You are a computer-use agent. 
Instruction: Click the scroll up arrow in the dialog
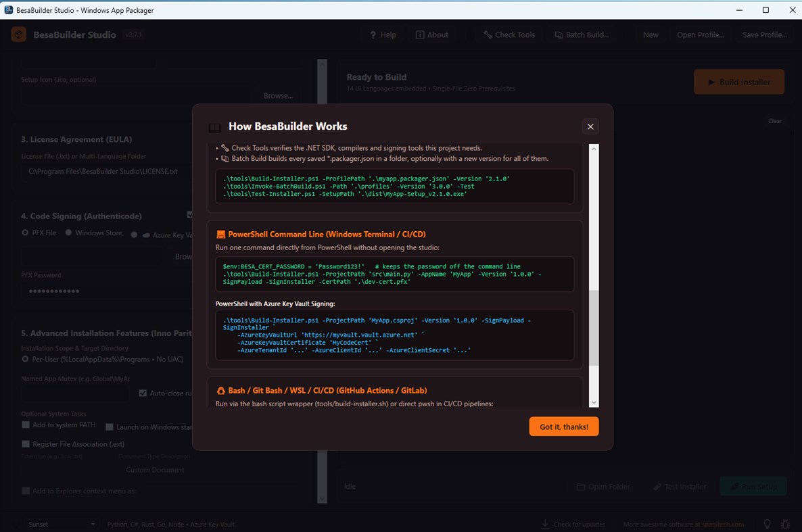click(x=594, y=149)
